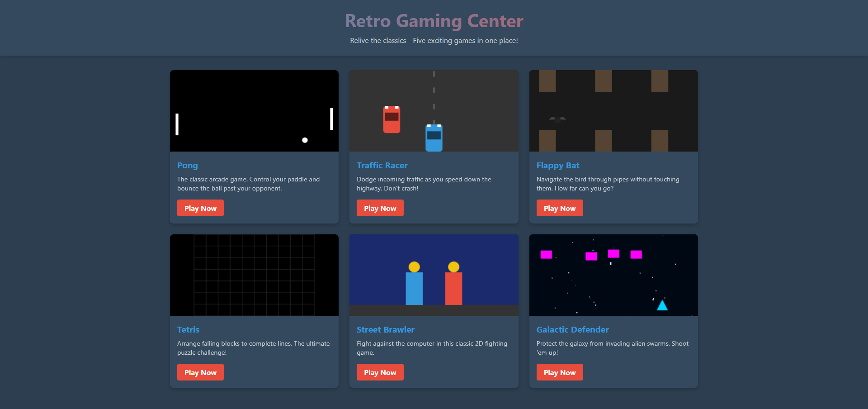
Task: Open the Galactic Defender title
Action: (x=572, y=330)
